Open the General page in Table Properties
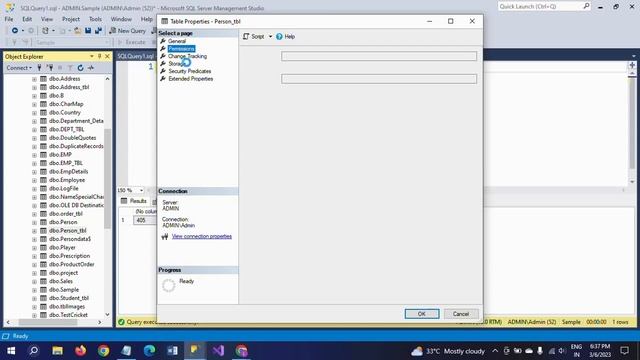 point(177,41)
